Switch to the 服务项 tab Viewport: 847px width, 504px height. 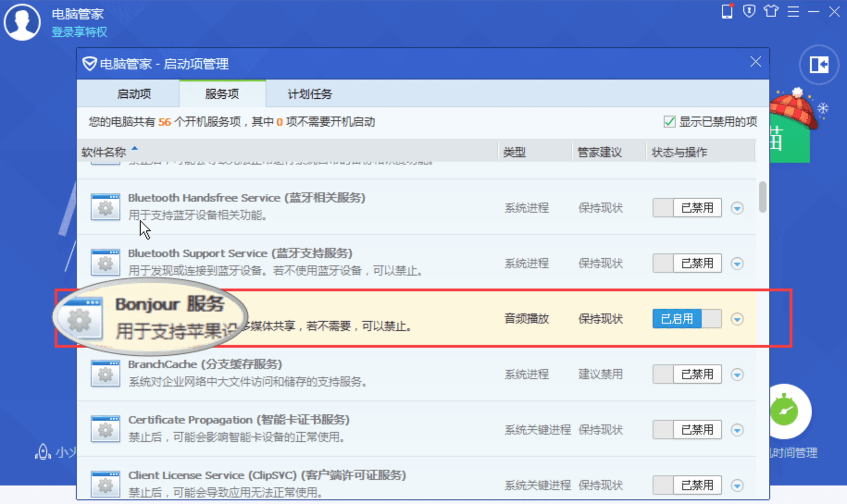click(x=222, y=94)
